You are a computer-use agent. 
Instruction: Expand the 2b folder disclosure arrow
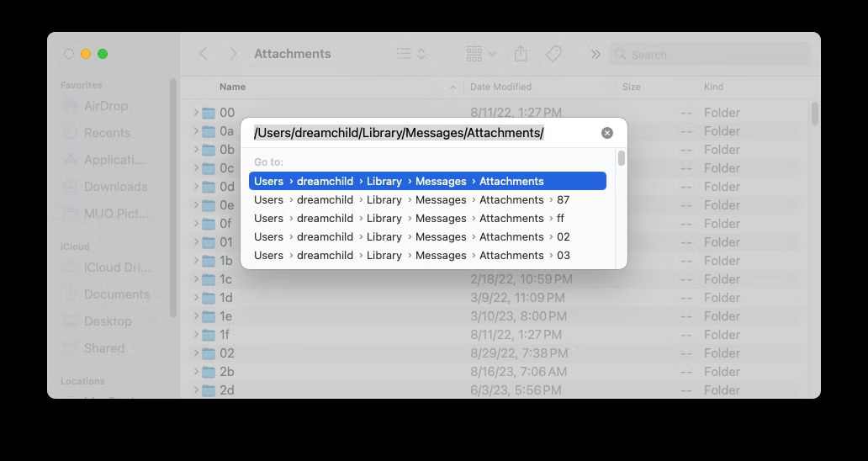click(x=196, y=371)
